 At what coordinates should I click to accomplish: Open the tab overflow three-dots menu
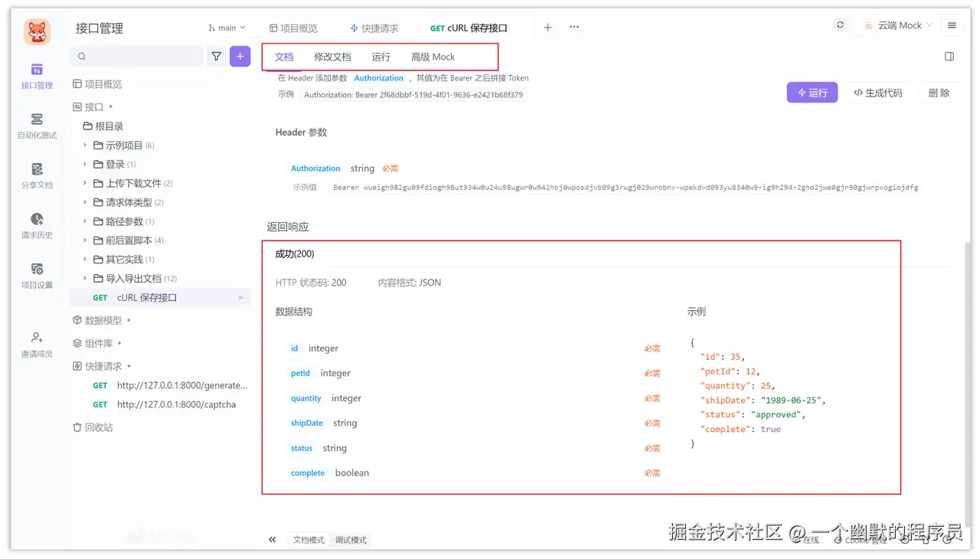574,28
